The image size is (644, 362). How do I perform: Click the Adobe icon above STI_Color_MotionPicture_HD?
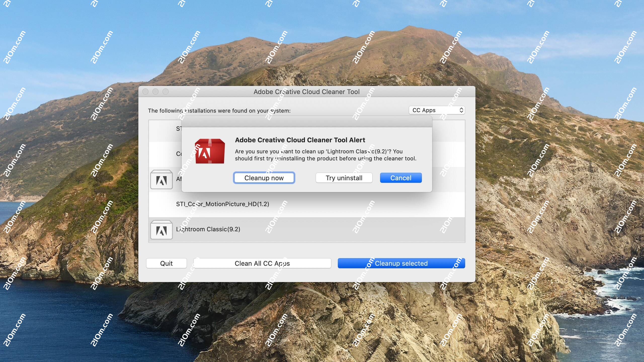(162, 179)
